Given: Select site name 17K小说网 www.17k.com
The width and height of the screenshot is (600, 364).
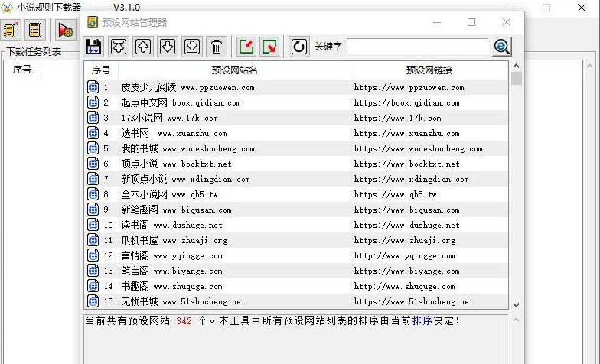Looking at the screenshot, I should click(170, 118).
